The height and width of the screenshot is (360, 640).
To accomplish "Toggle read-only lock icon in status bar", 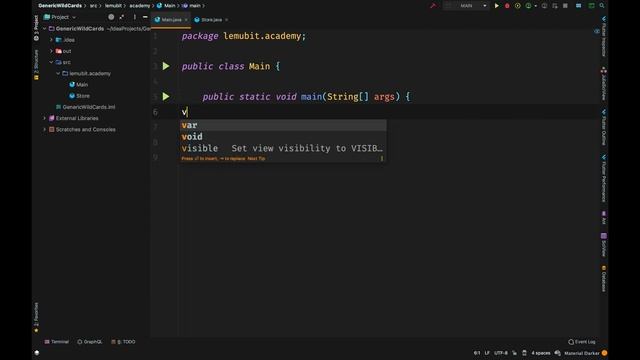I will [x=514, y=353].
